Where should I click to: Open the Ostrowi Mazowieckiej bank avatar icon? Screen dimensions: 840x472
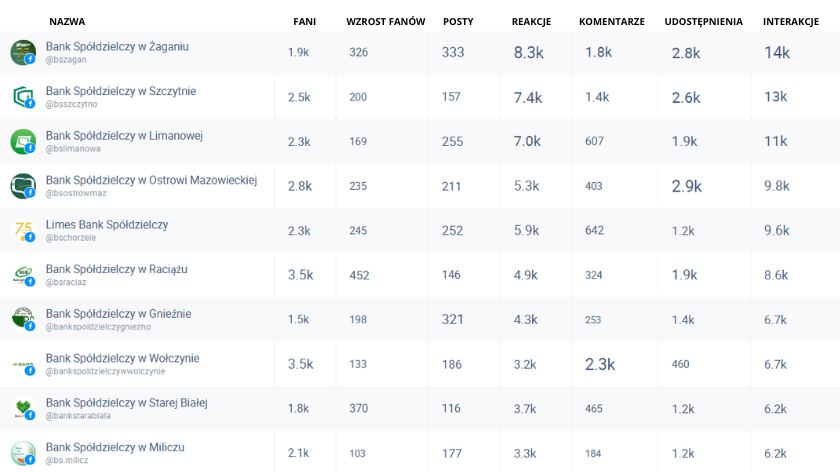point(23,186)
